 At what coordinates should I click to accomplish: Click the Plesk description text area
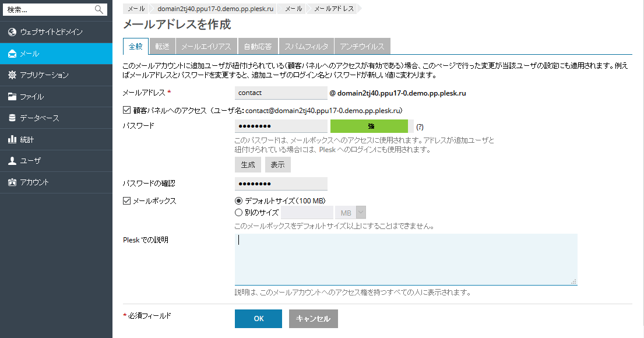(x=406, y=259)
